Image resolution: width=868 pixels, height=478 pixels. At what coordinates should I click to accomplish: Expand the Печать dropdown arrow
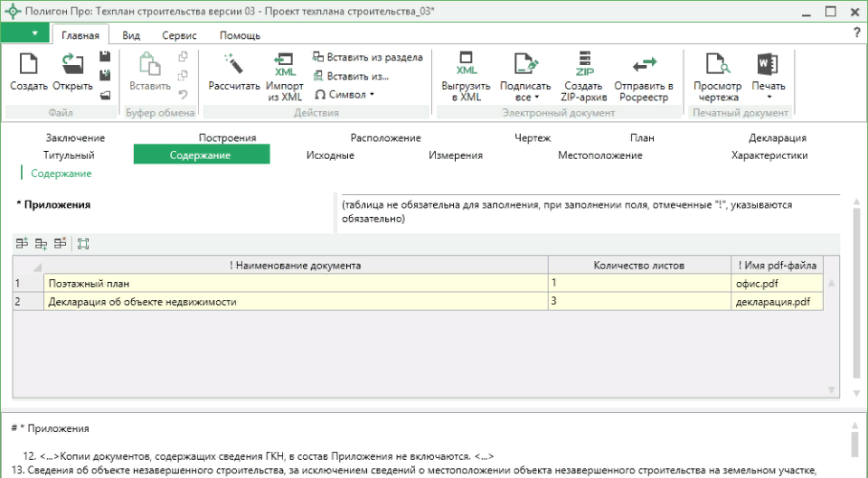769,98
